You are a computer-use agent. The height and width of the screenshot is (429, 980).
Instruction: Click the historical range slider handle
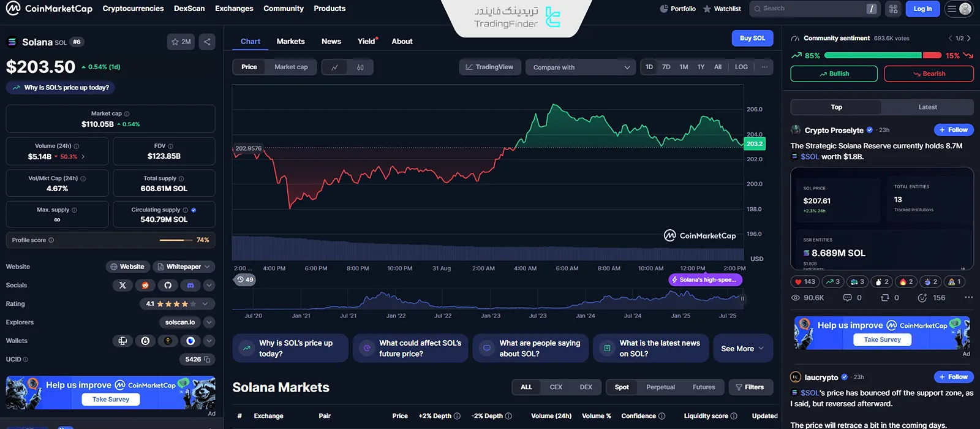(742, 299)
